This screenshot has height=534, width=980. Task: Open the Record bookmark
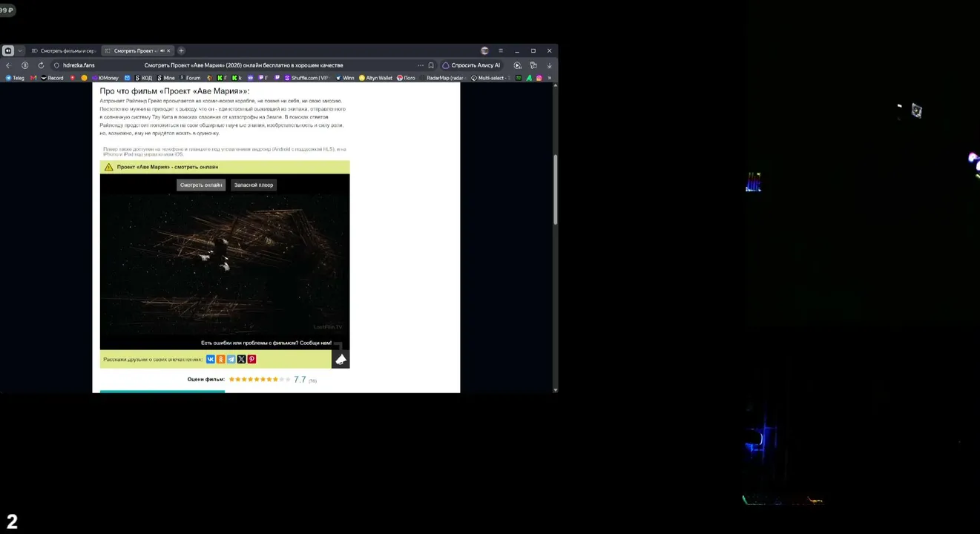[x=53, y=78]
